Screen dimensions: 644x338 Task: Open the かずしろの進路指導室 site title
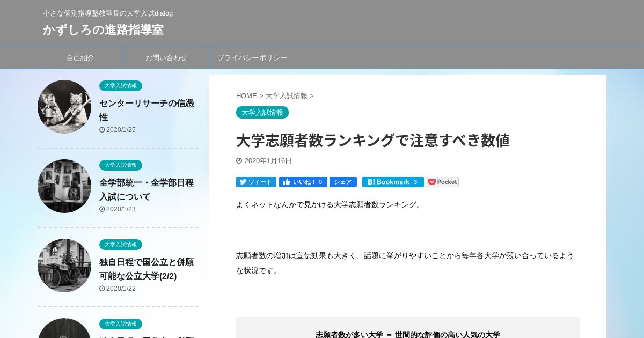coord(103,30)
